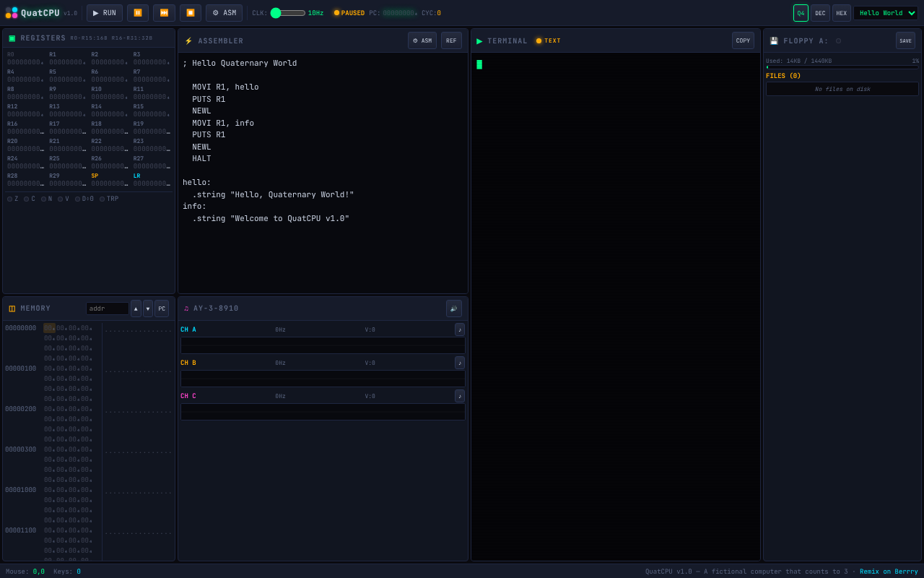Viewport: 924px width, 578px height.
Task: Focus the memory addr input field
Action: (107, 309)
